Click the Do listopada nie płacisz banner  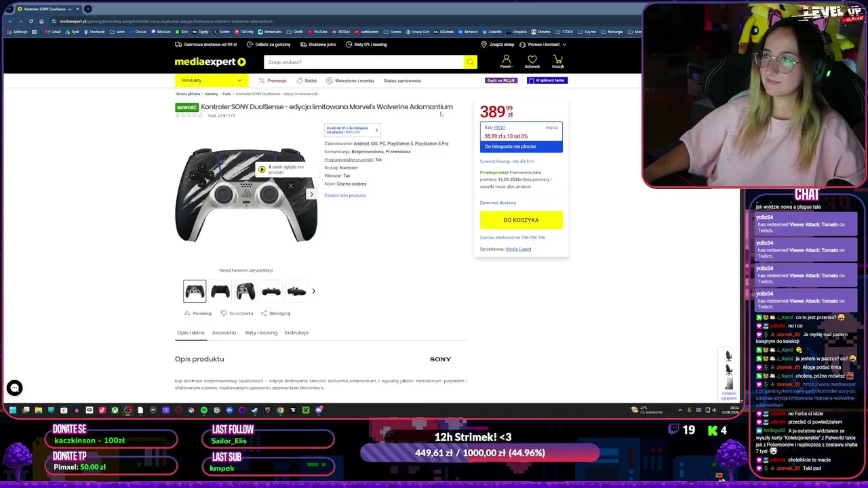(x=521, y=146)
